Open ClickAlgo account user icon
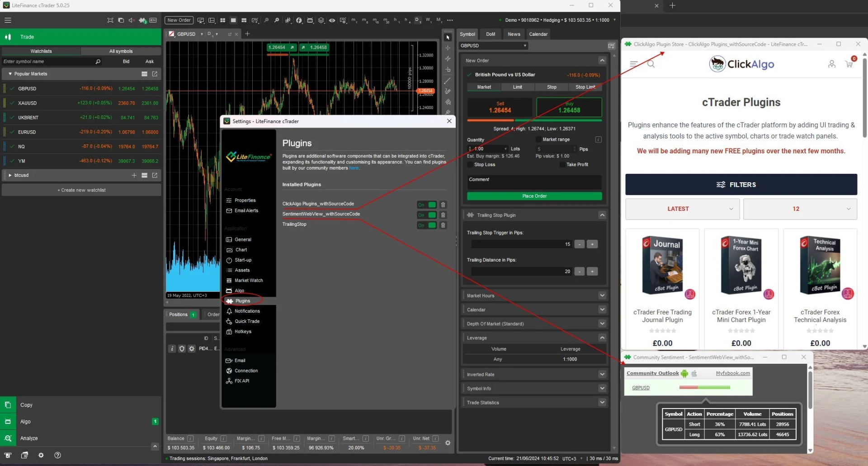Screen dimensions: 868x466 pos(832,64)
